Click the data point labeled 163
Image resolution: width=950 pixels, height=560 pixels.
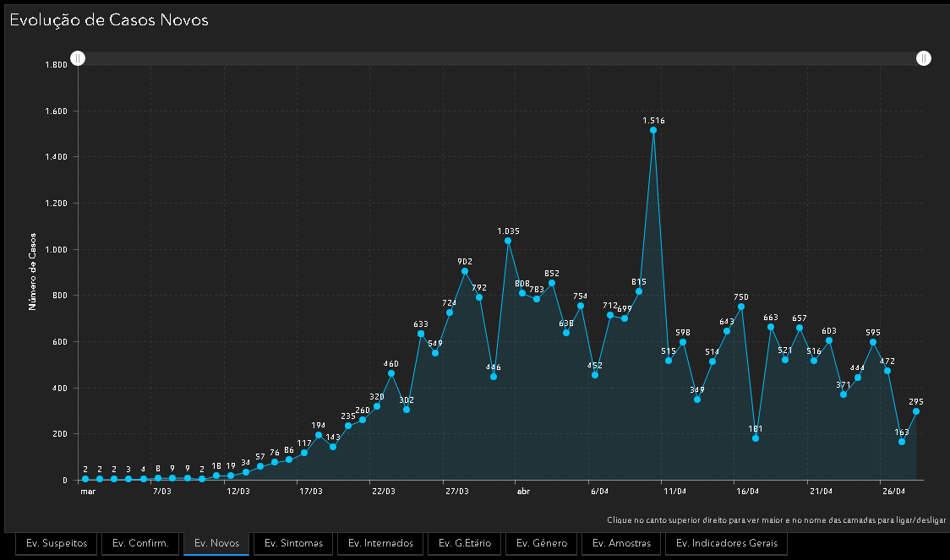tap(902, 442)
